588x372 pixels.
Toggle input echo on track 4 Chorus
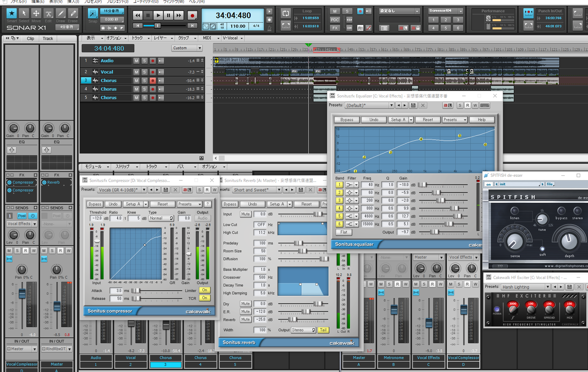point(160,89)
